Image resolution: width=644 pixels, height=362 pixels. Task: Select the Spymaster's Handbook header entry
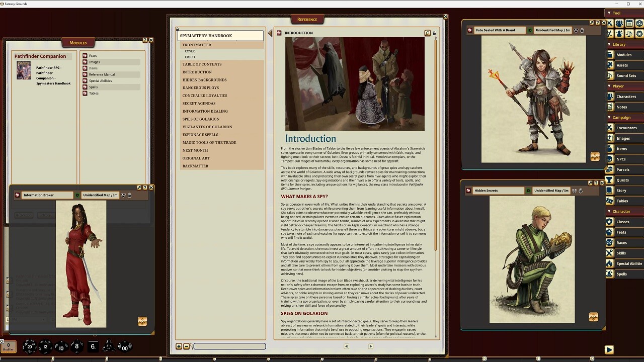point(206,35)
